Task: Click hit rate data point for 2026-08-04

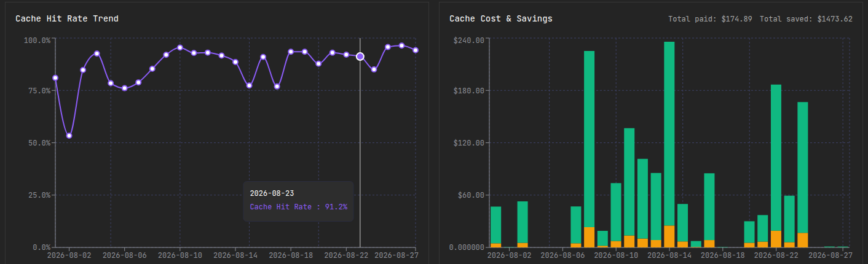Action: [97, 53]
